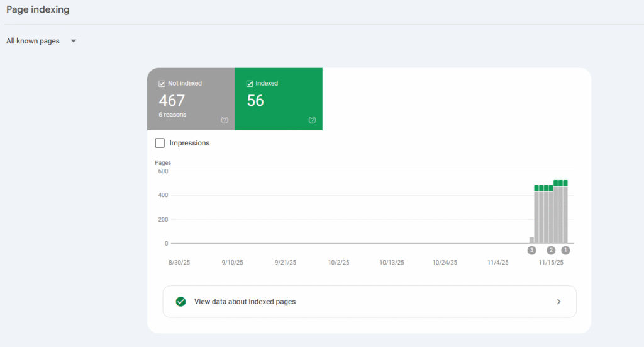Enable the Impressions checkbox
The image size is (644, 347).
160,143
